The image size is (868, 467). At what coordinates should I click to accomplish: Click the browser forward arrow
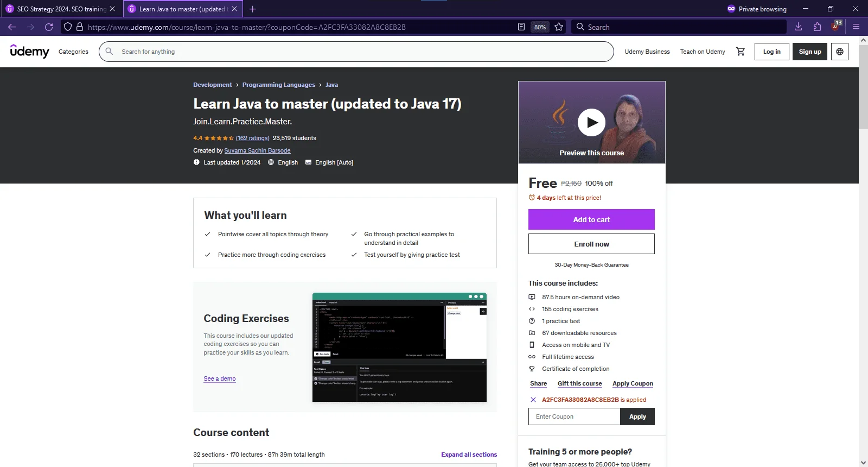pos(30,27)
